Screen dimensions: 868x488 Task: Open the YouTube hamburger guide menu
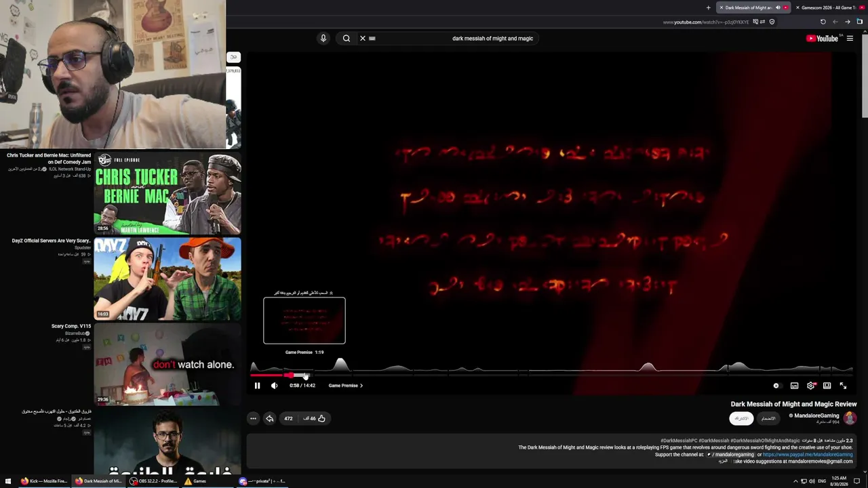850,39
